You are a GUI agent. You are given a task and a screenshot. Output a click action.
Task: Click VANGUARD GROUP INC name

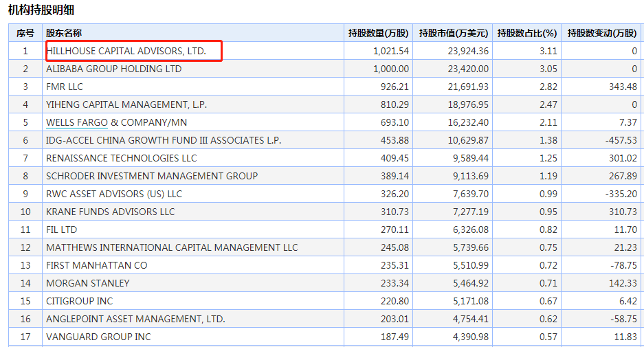click(98, 337)
